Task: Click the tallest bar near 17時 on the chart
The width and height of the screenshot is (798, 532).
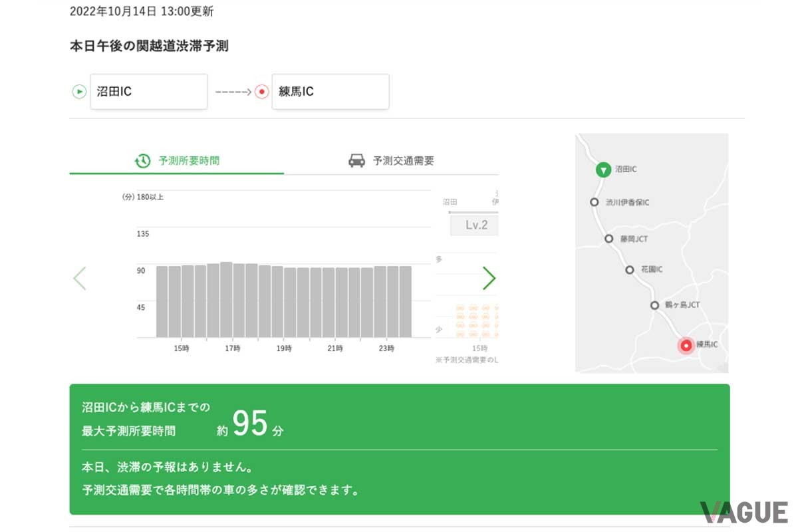Action: tap(227, 299)
